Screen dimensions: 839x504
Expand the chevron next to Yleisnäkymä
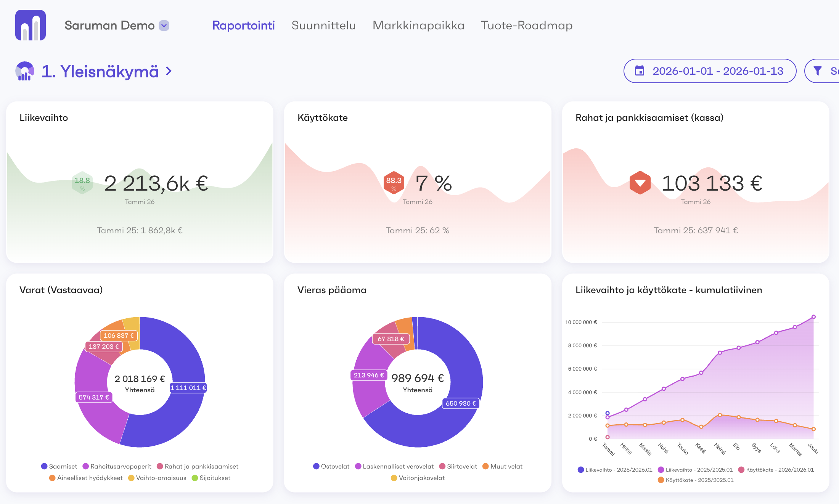(x=169, y=71)
